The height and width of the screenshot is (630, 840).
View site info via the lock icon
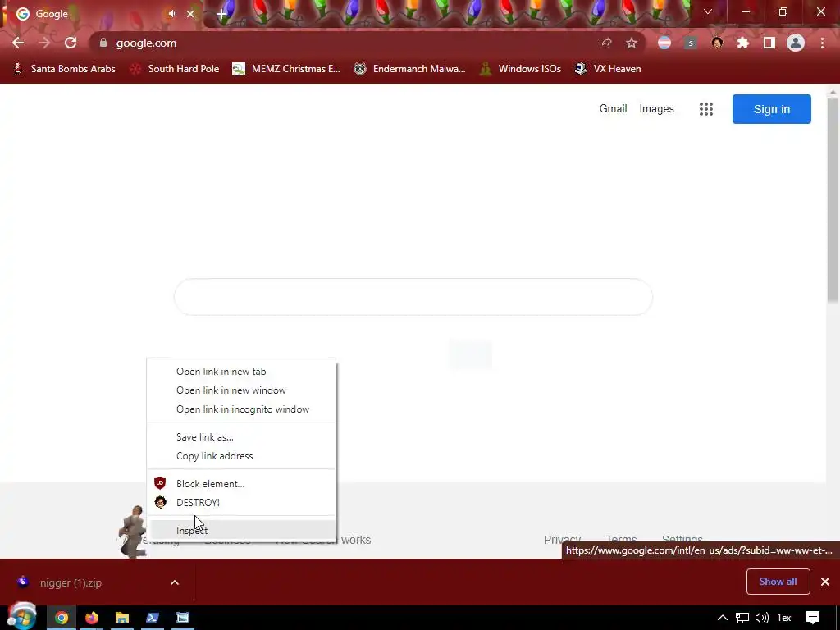(103, 43)
